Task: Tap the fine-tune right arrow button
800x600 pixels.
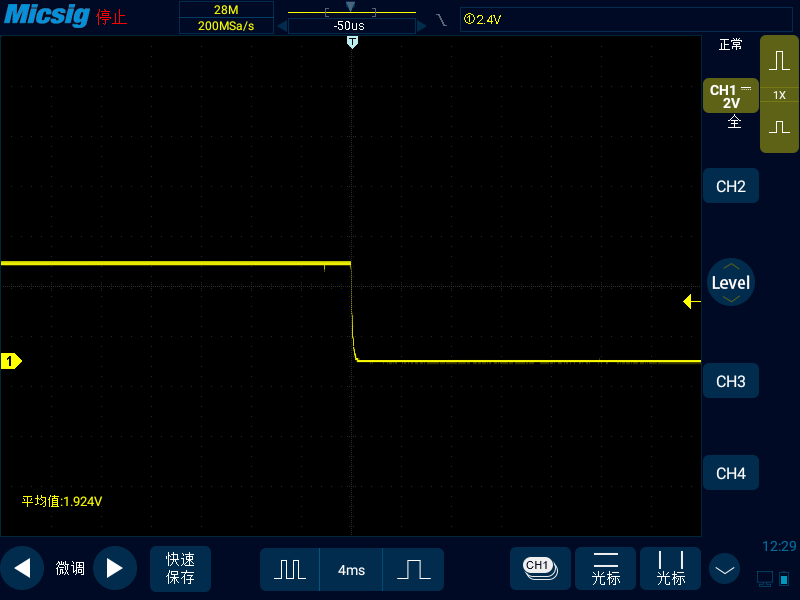Action: 115,568
